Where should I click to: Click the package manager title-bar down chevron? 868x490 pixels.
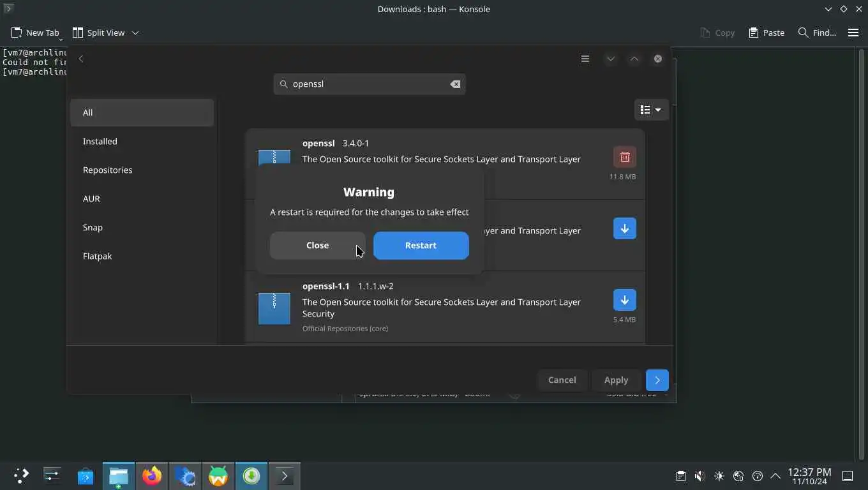click(611, 59)
